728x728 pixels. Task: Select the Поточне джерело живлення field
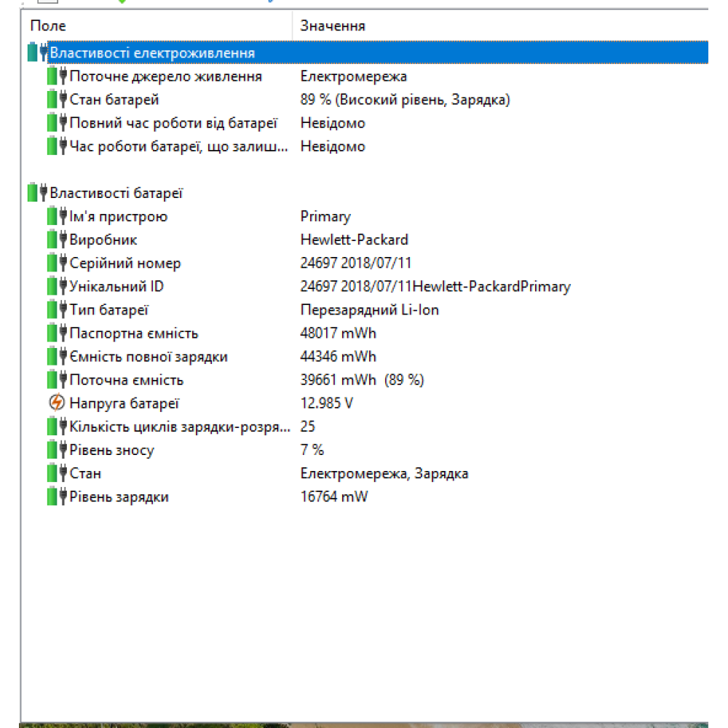pos(166,76)
